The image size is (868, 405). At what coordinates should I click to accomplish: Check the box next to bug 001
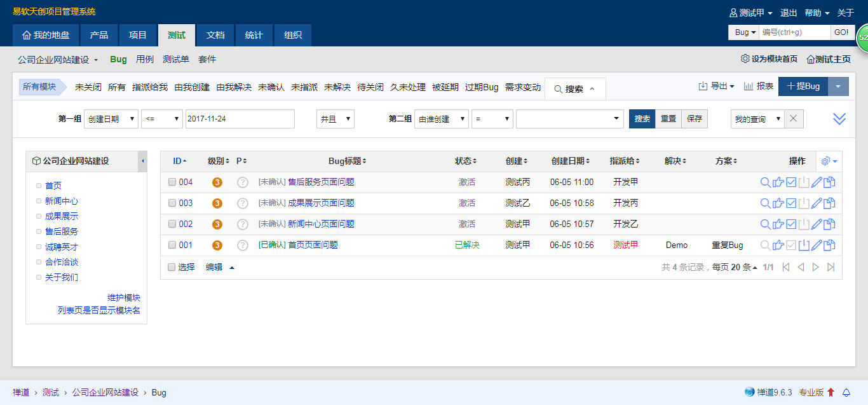[x=172, y=245]
